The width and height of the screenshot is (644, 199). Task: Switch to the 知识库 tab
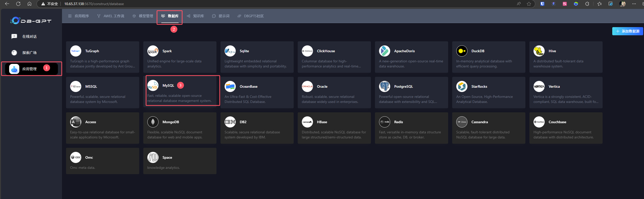pos(195,16)
